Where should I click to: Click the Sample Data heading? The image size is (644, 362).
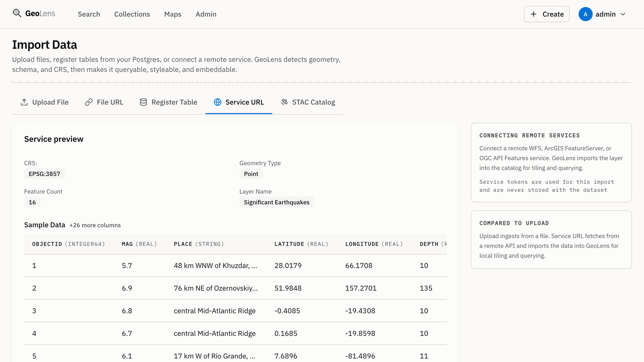45,225
